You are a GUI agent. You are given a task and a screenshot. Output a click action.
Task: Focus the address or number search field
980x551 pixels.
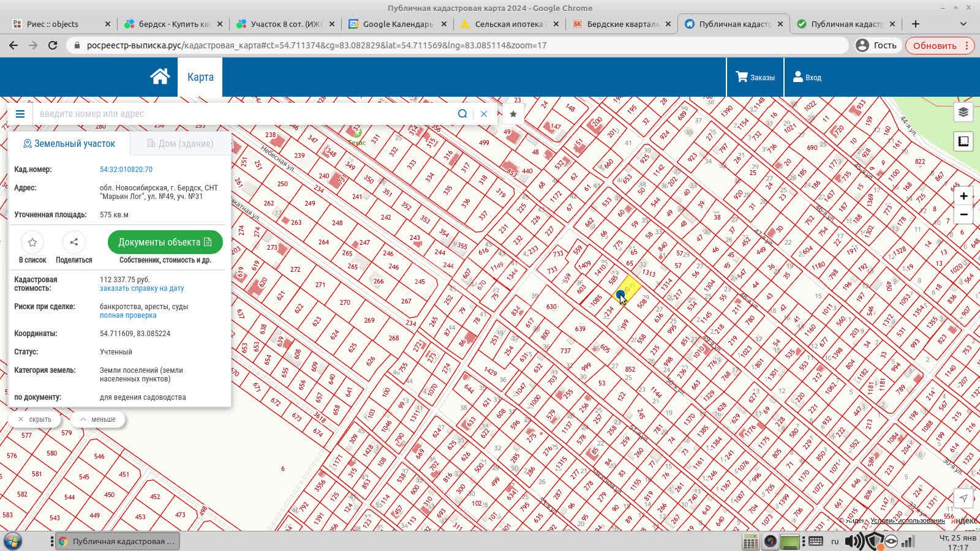click(x=245, y=114)
